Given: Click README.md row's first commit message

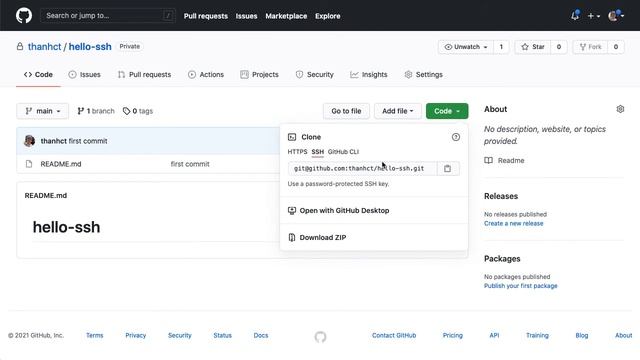Looking at the screenshot, I should coord(190,164).
